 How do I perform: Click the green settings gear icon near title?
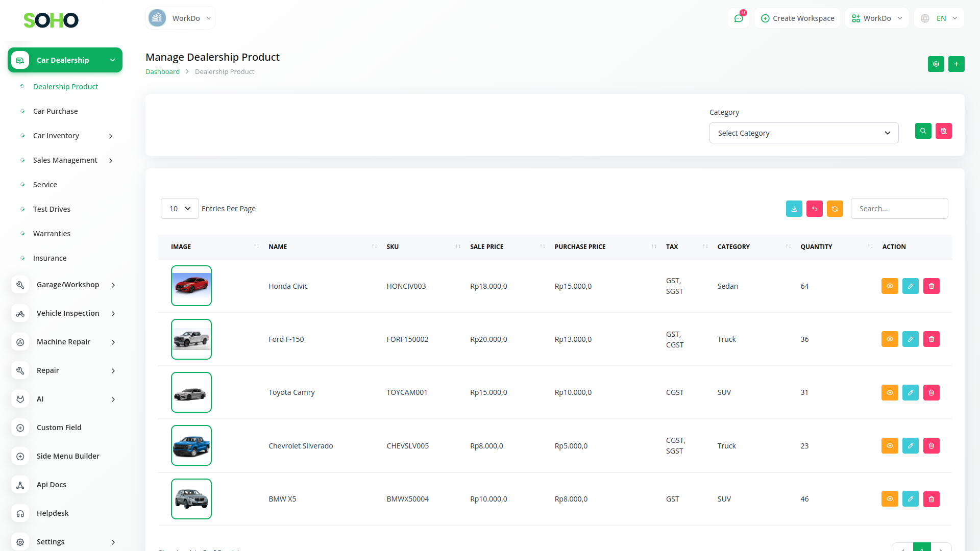pyautogui.click(x=936, y=64)
